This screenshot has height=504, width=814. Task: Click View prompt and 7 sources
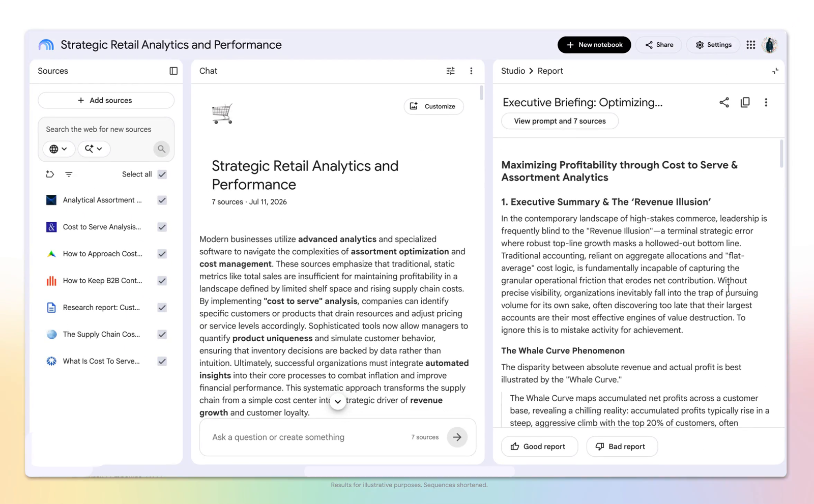coord(560,121)
